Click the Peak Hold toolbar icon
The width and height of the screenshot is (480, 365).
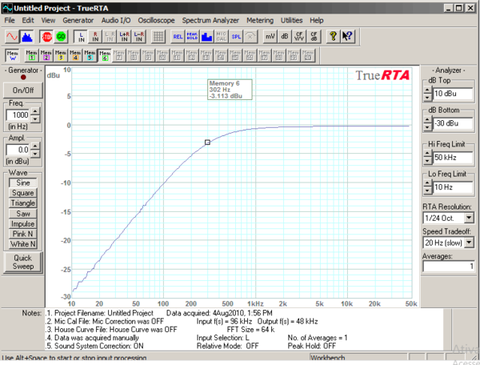point(192,37)
